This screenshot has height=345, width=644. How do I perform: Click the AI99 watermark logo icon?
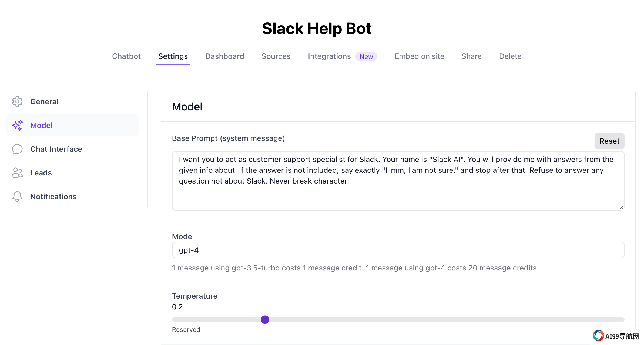coord(598,336)
